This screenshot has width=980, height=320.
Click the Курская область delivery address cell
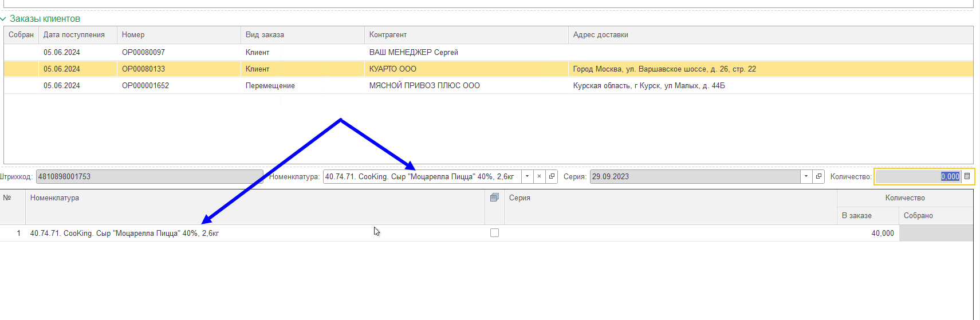[770, 85]
